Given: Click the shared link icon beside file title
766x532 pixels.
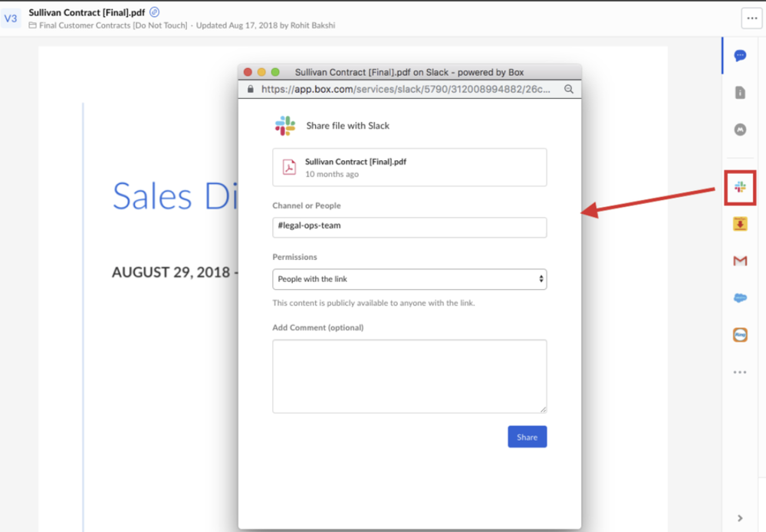Looking at the screenshot, I should pyautogui.click(x=155, y=12).
